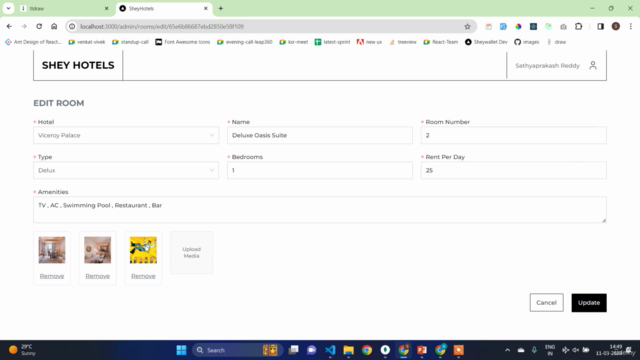640x360 pixels.
Task: Open GitHub images bookmark
Action: click(x=527, y=42)
